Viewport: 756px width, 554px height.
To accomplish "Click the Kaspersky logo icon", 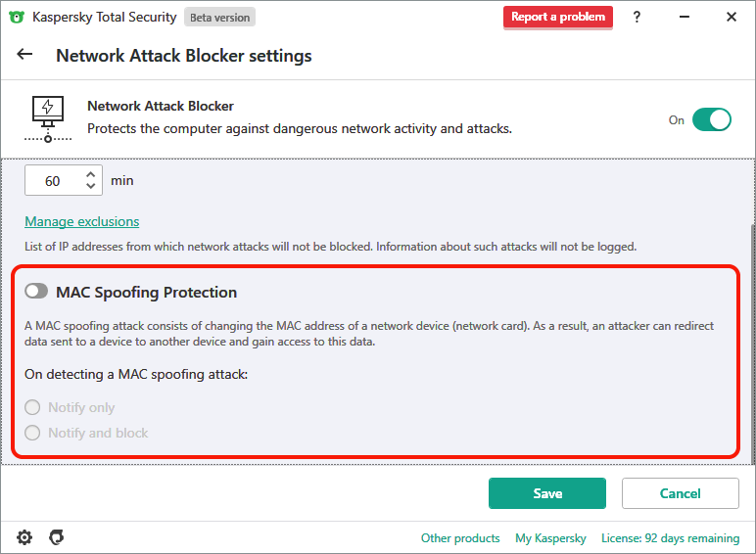I will point(17,17).
